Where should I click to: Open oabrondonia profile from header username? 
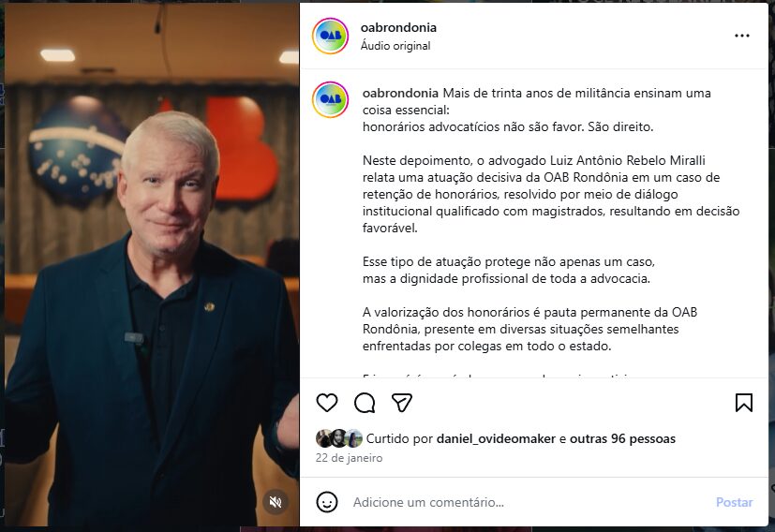pyautogui.click(x=398, y=28)
